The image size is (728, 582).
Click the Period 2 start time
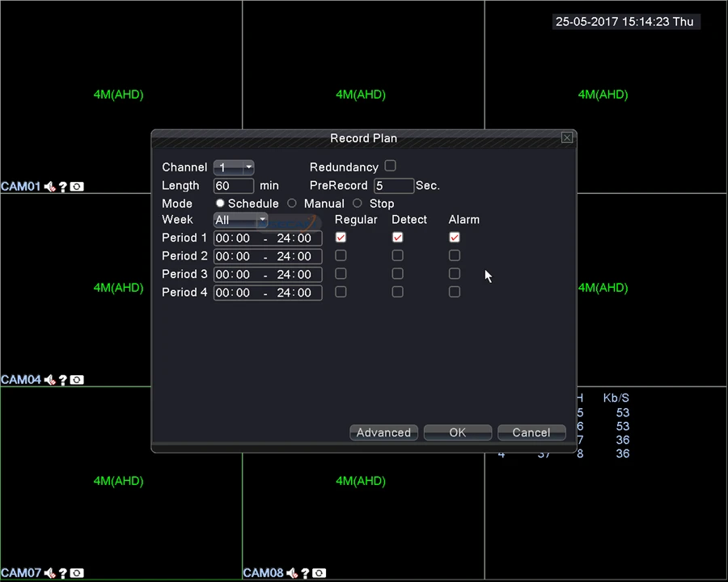tap(233, 256)
